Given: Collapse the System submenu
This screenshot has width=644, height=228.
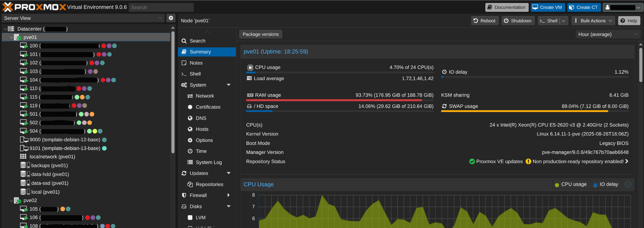Looking at the screenshot, I should point(229,85).
